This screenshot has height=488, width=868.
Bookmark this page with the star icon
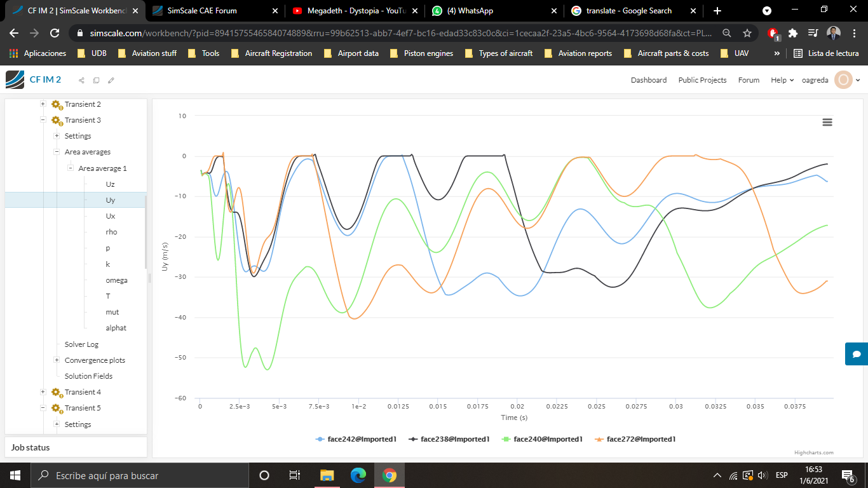pyautogui.click(x=747, y=33)
